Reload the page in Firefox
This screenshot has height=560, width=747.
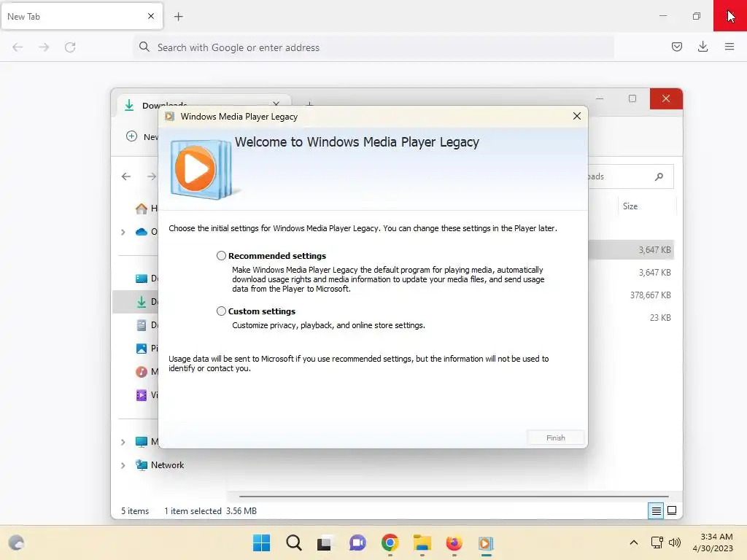pos(70,47)
